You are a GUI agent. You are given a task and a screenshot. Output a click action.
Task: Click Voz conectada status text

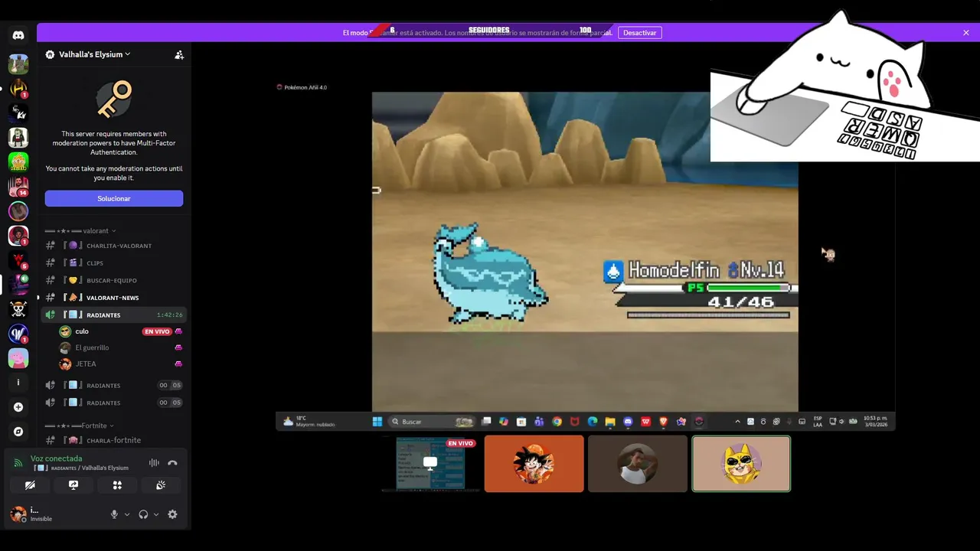click(56, 458)
